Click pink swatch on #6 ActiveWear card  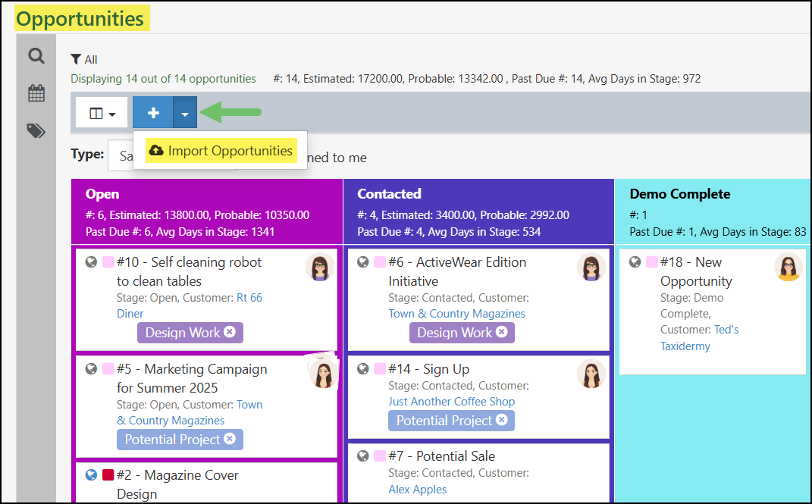click(380, 261)
